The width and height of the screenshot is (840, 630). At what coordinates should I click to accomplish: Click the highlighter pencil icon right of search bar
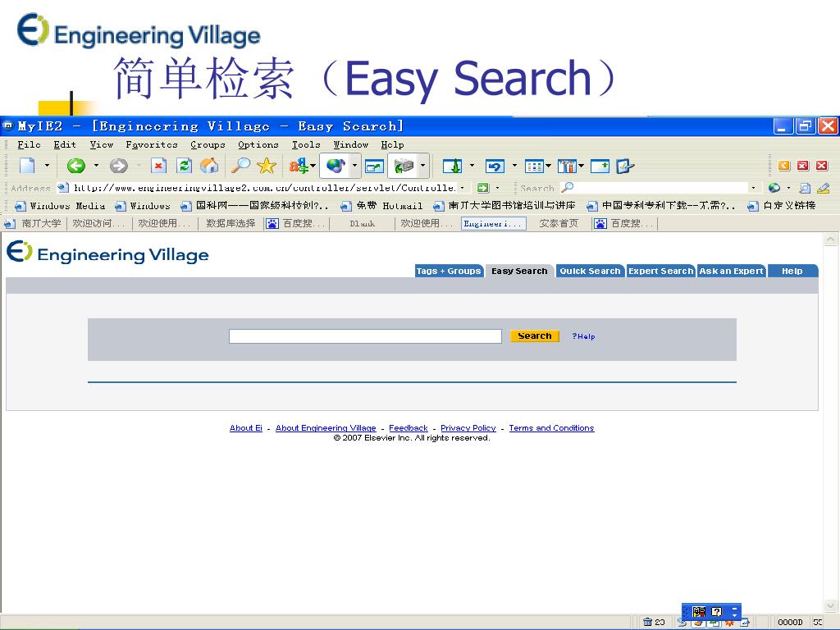click(x=824, y=188)
